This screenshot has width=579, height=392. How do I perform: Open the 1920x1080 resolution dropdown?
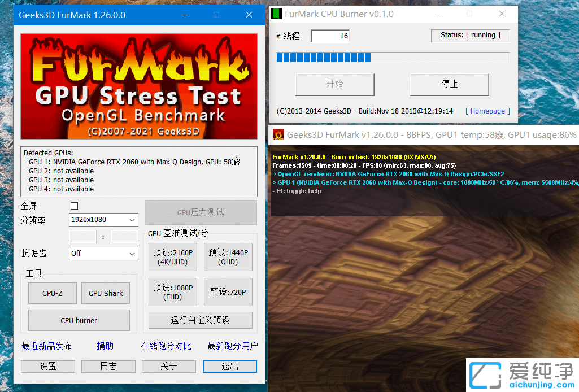103,220
